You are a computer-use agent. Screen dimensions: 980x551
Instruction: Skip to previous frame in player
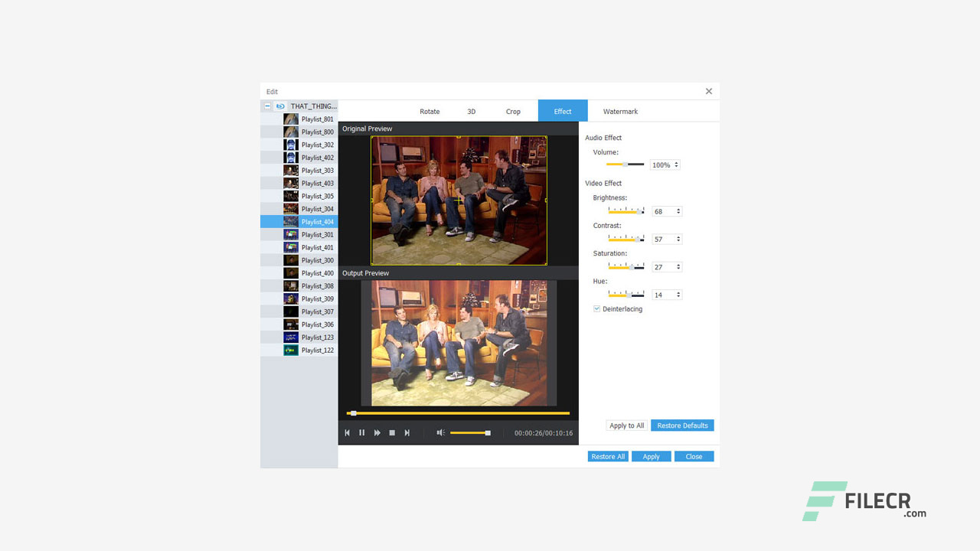[x=347, y=433]
